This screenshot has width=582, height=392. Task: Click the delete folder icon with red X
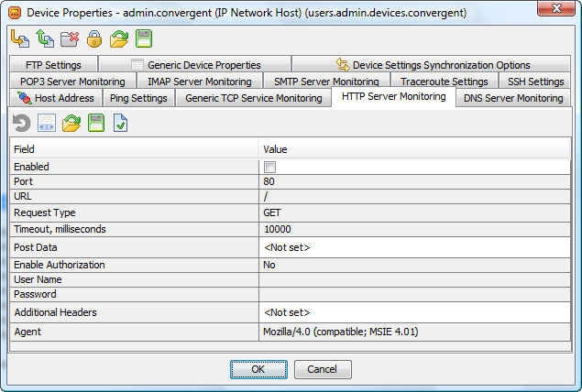(70, 39)
